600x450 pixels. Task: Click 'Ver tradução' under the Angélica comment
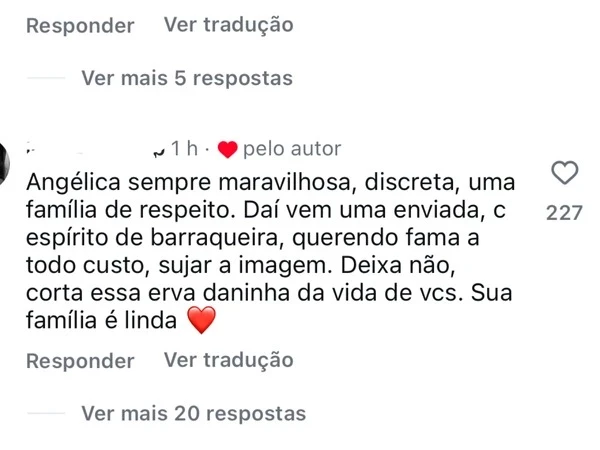pos(228,359)
